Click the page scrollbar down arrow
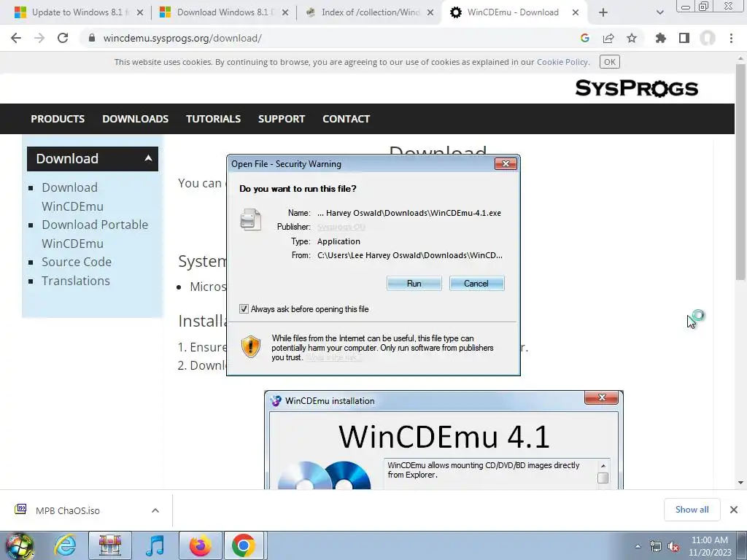 tap(740, 483)
